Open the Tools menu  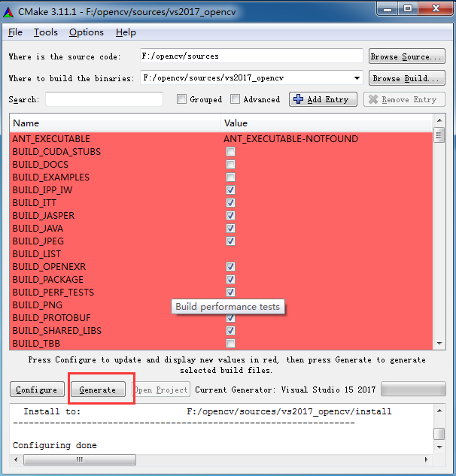(x=46, y=32)
